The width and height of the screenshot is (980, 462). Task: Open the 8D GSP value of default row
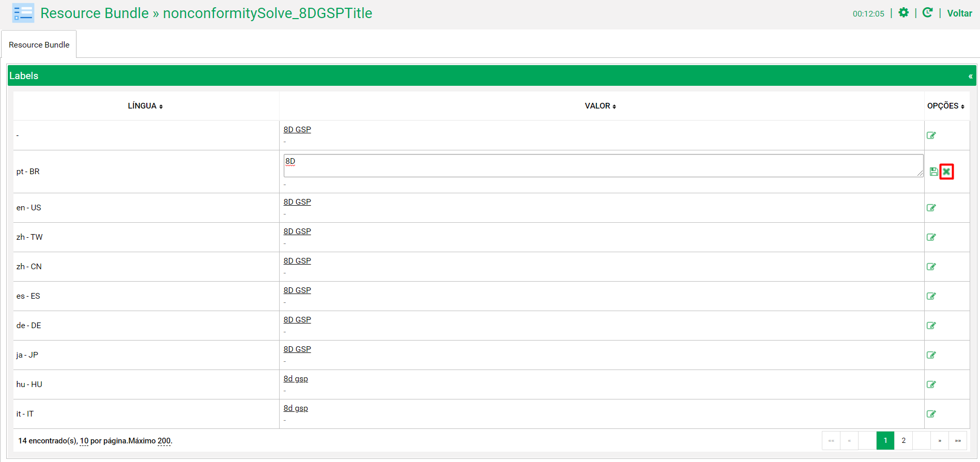[x=297, y=130]
